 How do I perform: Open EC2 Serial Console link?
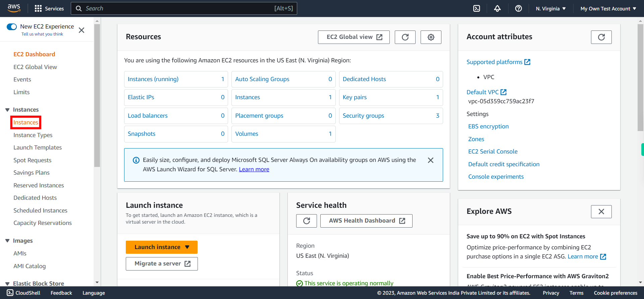pyautogui.click(x=493, y=152)
